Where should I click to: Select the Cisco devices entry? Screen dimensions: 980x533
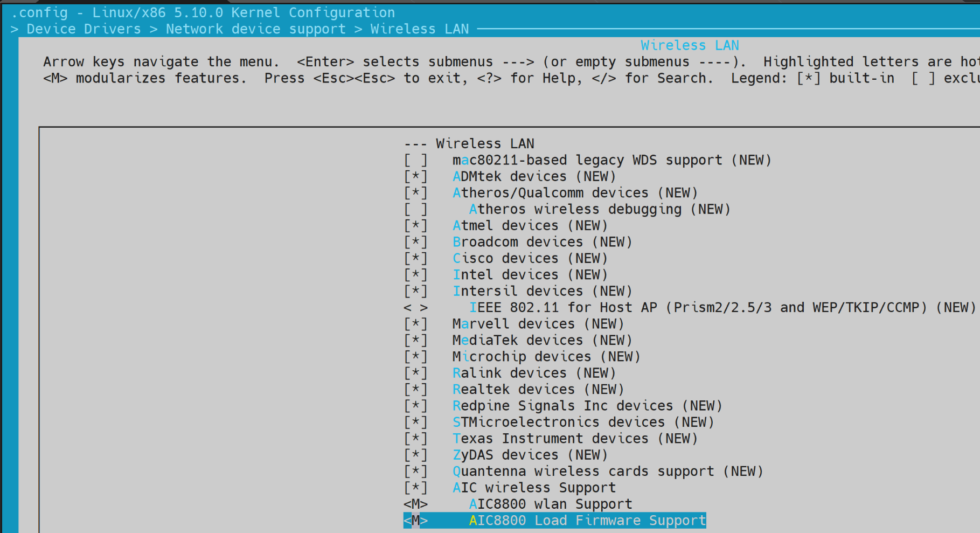(530, 258)
